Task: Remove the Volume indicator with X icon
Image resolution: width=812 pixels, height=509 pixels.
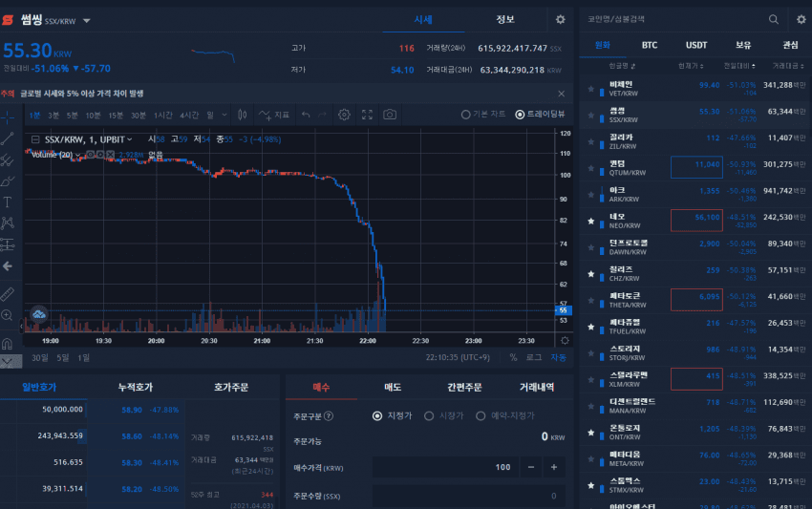Action: tap(110, 155)
